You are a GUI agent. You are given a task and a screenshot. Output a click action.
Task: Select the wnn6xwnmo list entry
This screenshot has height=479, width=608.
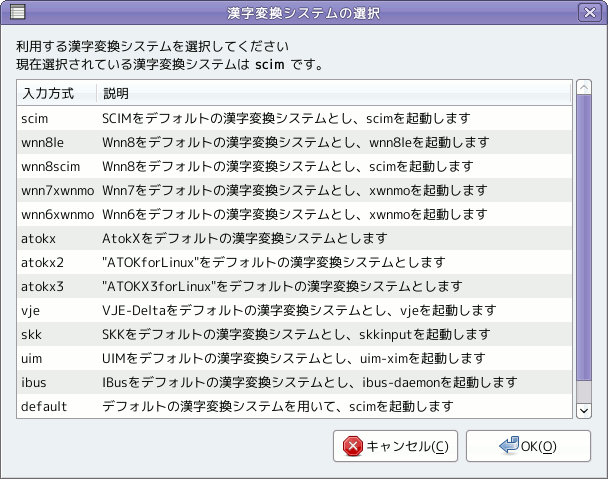click(294, 214)
